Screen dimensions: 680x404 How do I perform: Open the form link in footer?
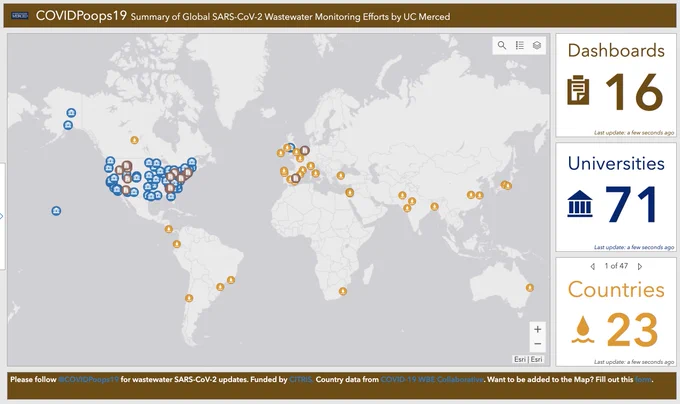(x=643, y=380)
